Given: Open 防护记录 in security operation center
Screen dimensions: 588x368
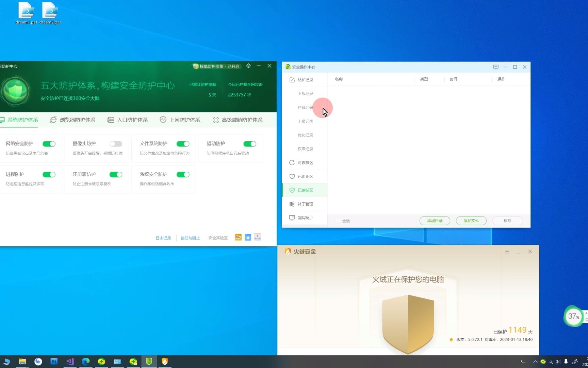Looking at the screenshot, I should pos(305,80).
